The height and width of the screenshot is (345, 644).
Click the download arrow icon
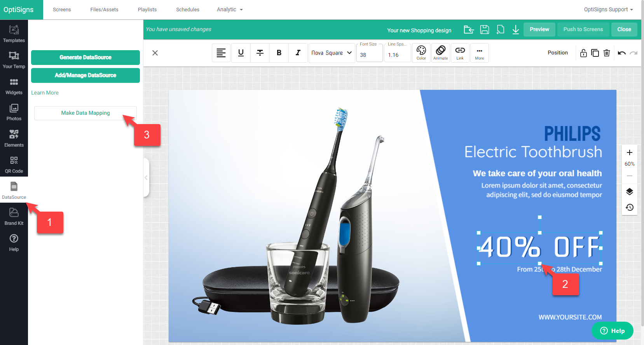[515, 30]
